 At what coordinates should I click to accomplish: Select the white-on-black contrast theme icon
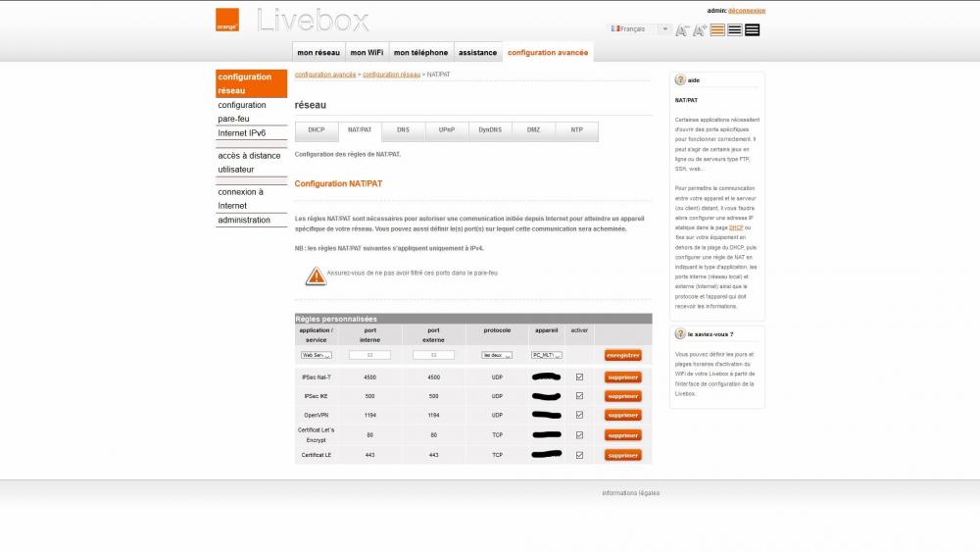pos(753,30)
